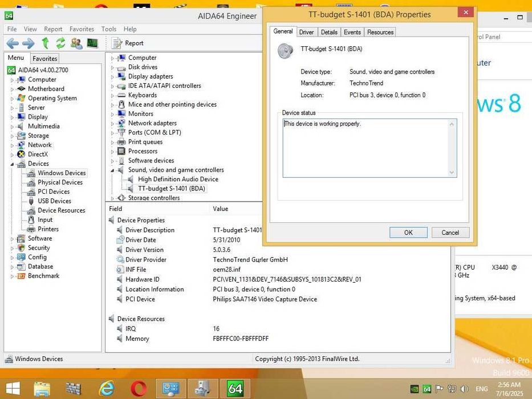Open the Favorites menu

coord(82,29)
